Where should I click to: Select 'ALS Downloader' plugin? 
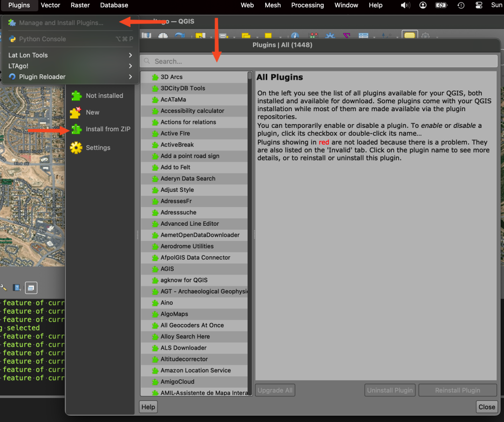194,348
